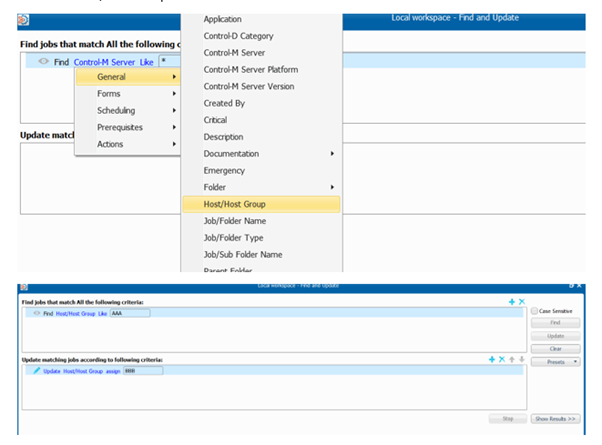The height and width of the screenshot is (445, 602).
Task: Expand the Documentation submenu arrow
Action: [332, 154]
